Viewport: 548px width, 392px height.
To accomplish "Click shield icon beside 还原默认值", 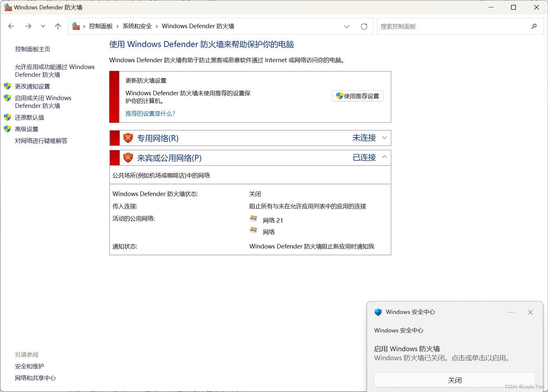I will [7, 117].
